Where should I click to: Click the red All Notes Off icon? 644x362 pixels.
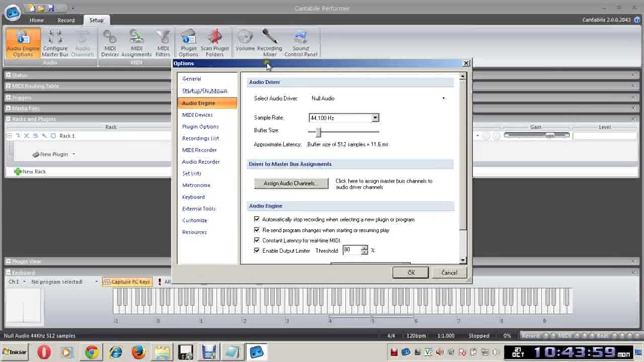tap(160, 282)
